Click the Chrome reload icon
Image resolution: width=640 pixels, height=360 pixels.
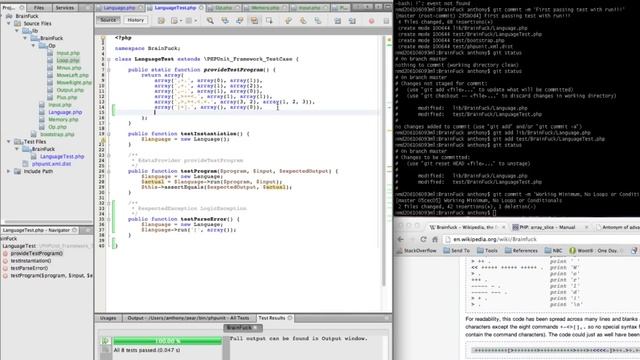click(x=423, y=240)
